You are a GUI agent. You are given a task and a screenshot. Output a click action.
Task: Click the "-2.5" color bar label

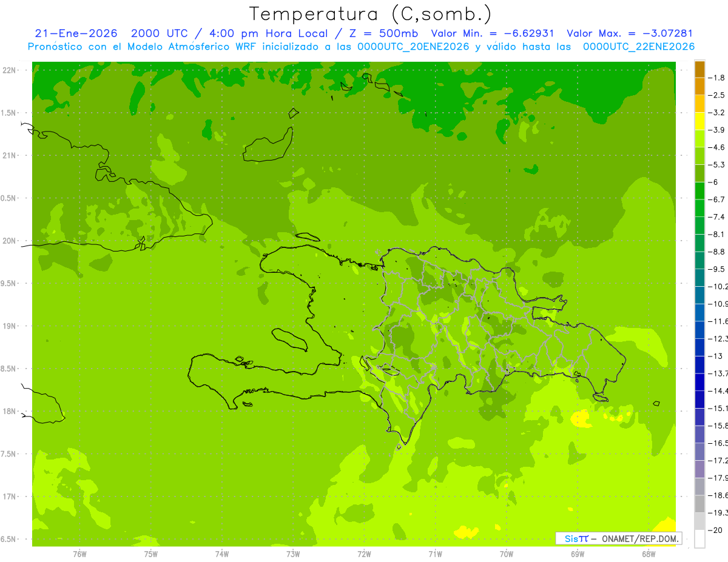(717, 95)
